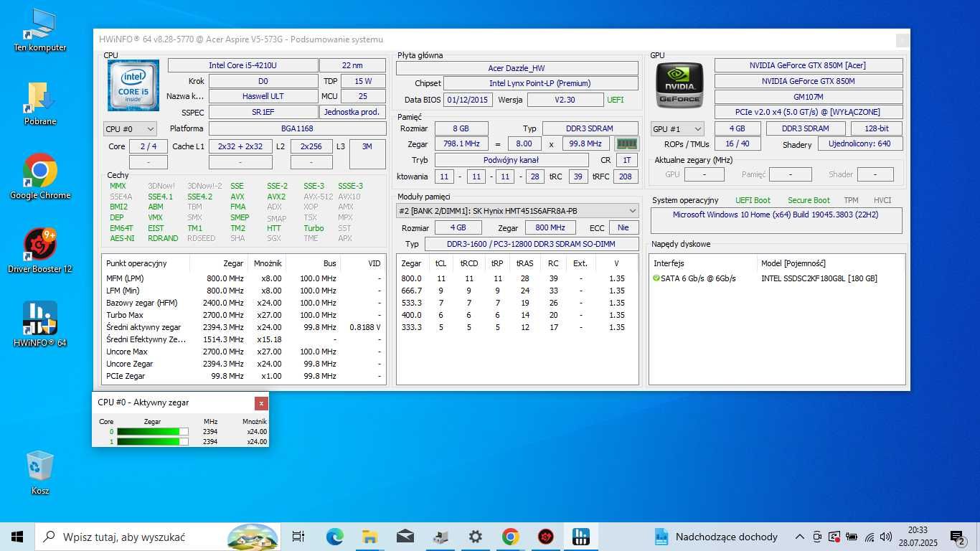Viewport: 980px width, 551px height.
Task: Show hidden system tray icons
Action: tap(799, 537)
